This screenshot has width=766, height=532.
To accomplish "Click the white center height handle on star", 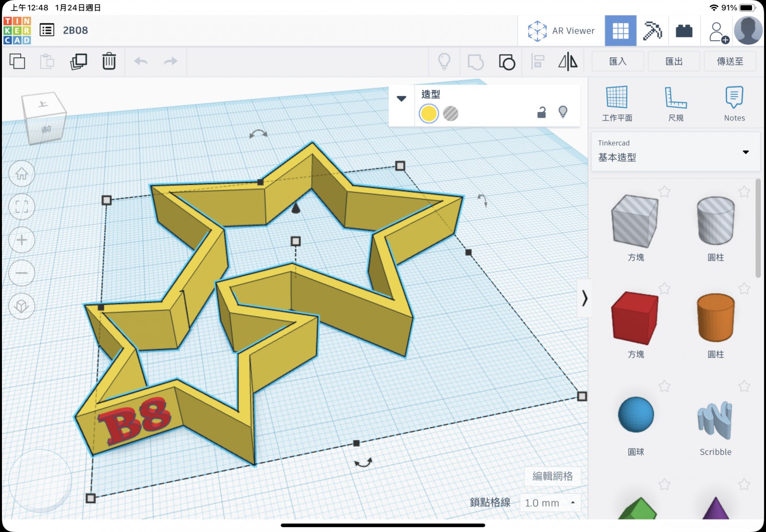I will pos(296,241).
